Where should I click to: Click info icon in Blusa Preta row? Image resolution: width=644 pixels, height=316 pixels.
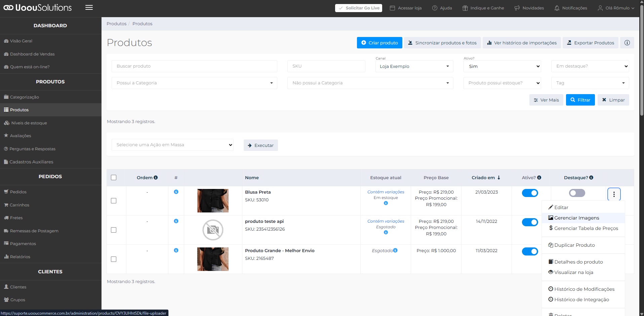176,192
